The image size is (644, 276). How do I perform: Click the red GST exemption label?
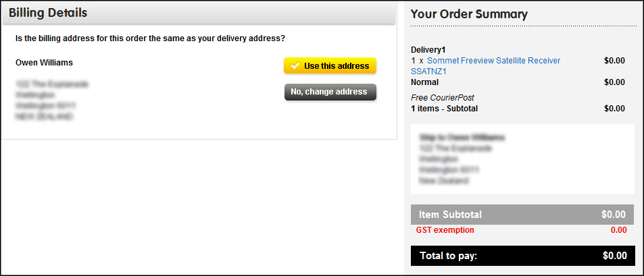(x=445, y=230)
